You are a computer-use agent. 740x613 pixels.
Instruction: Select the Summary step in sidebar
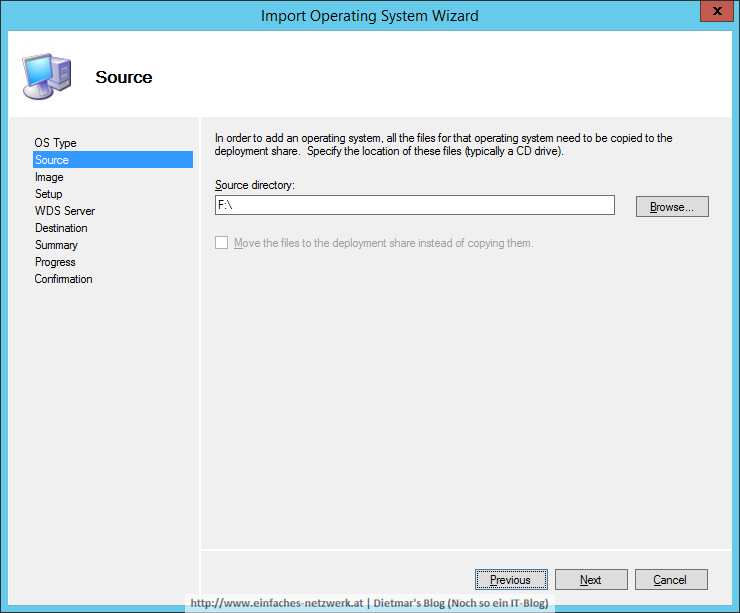[x=56, y=245]
